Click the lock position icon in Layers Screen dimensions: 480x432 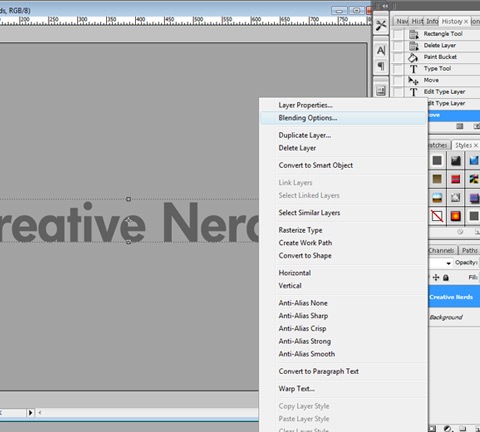coord(436,277)
